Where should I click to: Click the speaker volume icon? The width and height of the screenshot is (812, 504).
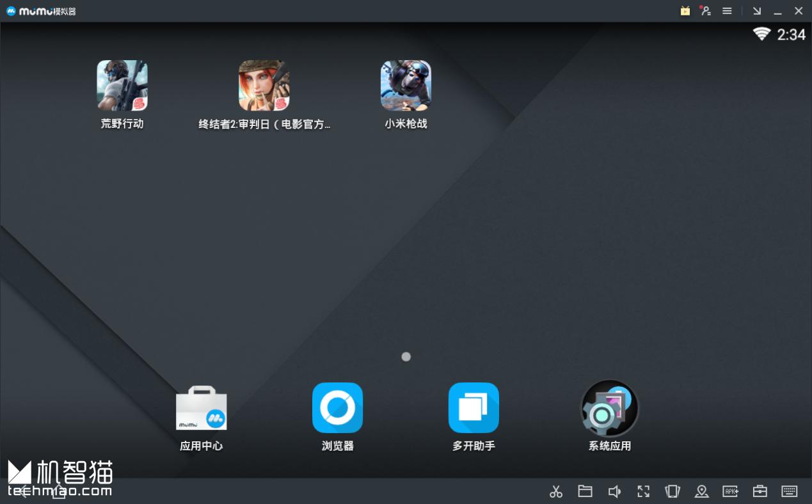(x=614, y=491)
